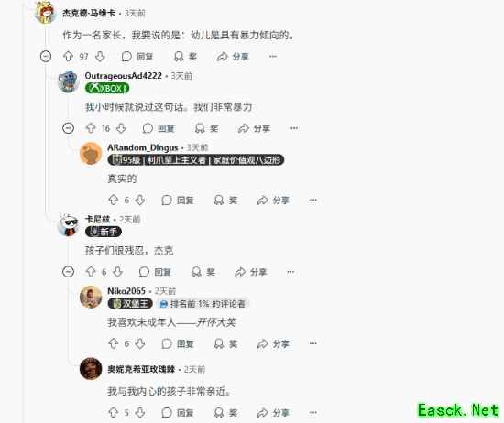The height and width of the screenshot is (423, 504).
Task: Click the top 1% commenter badge
Action: coord(203,304)
